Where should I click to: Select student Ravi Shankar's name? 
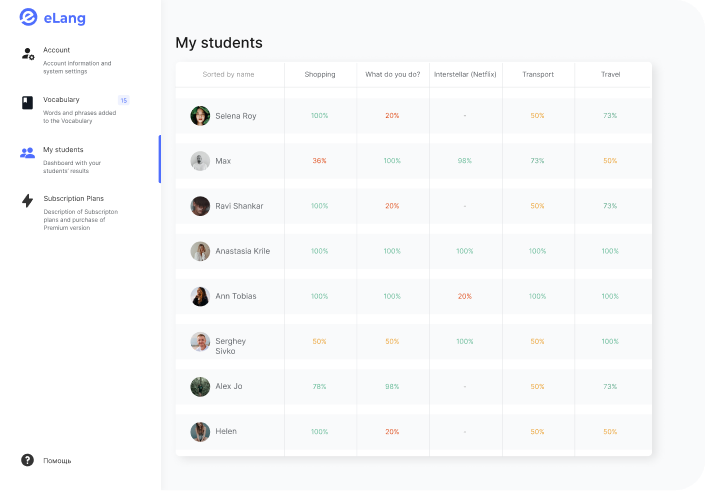coord(239,206)
